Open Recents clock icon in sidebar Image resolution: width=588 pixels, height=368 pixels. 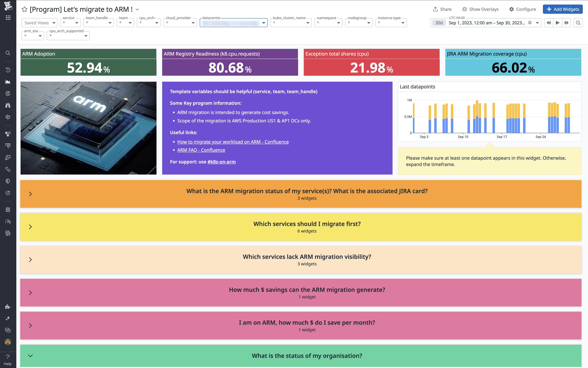click(8, 70)
